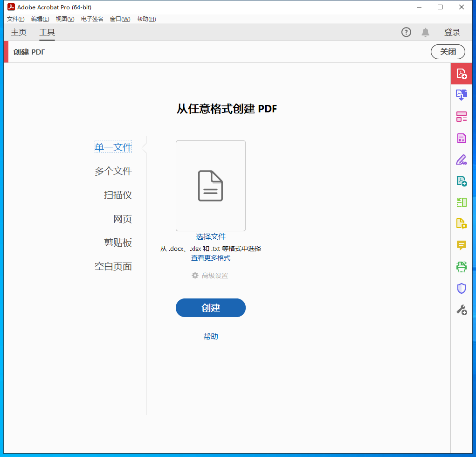The image size is (476, 457).
Task: Select the 剪贴板 option
Action: point(118,242)
